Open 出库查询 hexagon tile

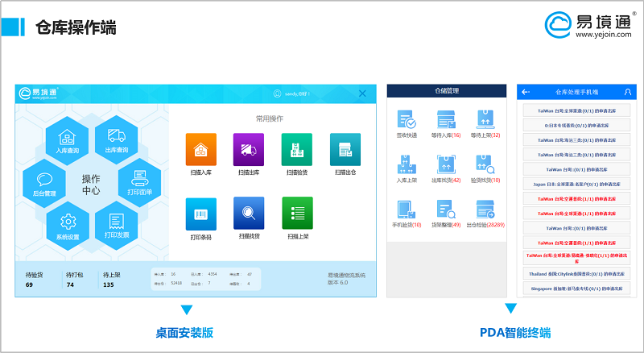(116, 139)
